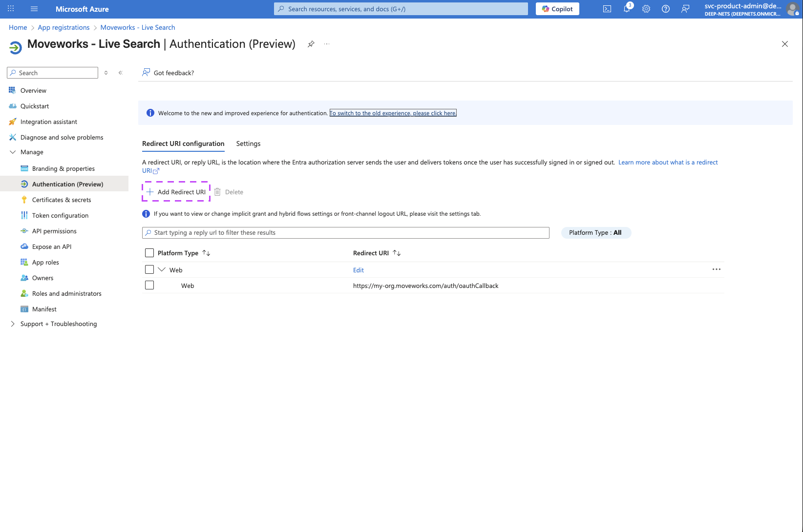The height and width of the screenshot is (532, 803).
Task: Tick the Web group row checkbox
Action: (149, 269)
